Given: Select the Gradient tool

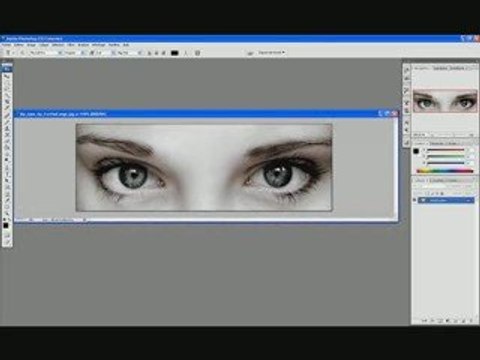Looking at the screenshot, I should 7,147.
